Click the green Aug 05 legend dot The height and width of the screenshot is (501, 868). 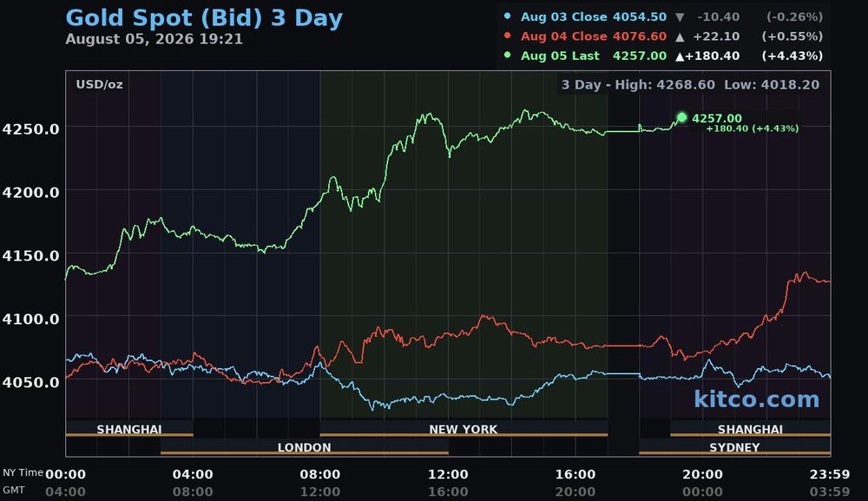coord(507,55)
